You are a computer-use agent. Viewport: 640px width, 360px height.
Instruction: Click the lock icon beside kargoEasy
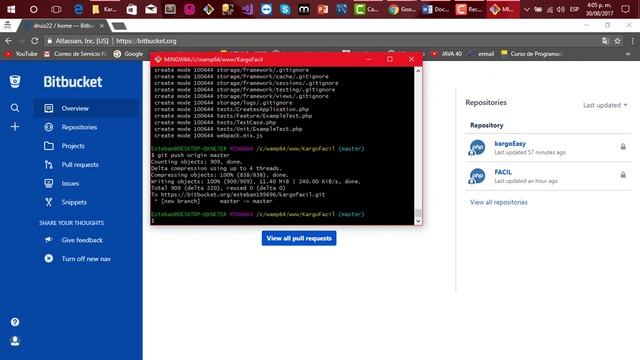pos(623,147)
